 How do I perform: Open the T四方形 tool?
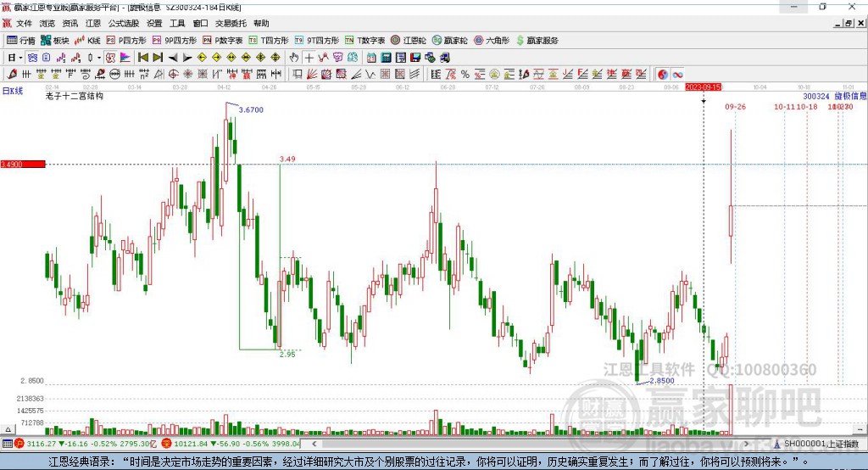coord(269,41)
